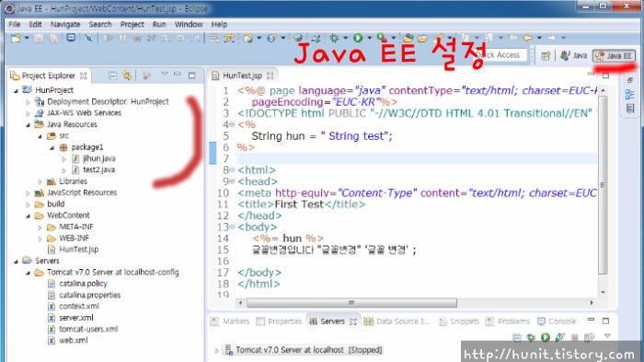The height and width of the screenshot is (362, 644).
Task: Switch to the Snippets tab
Action: point(459,321)
